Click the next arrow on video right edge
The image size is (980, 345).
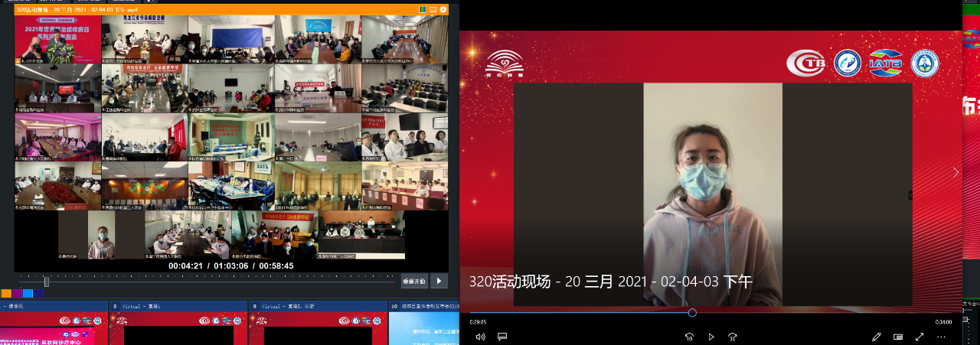pyautogui.click(x=955, y=173)
